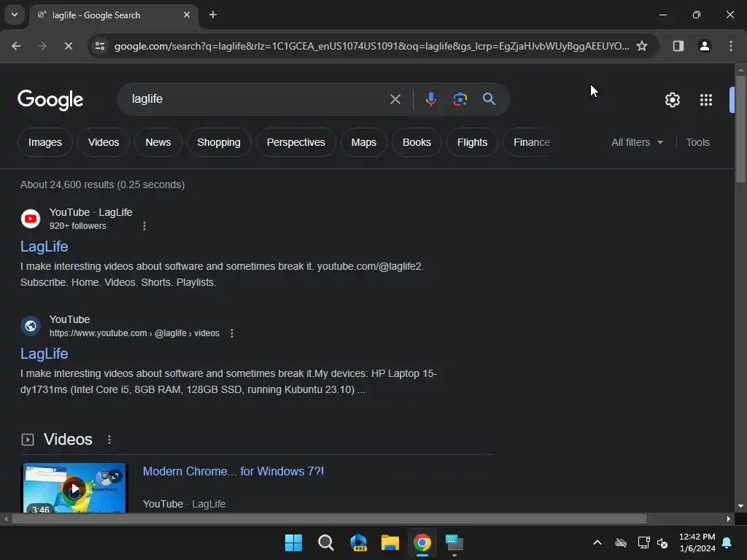This screenshot has height=560, width=747.
Task: Open the Windows Start menu
Action: (x=293, y=542)
